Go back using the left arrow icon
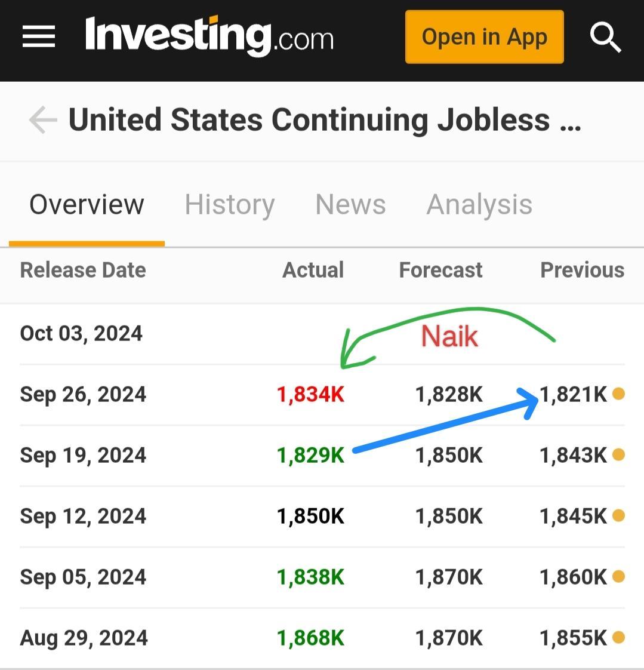644x670 pixels. (x=43, y=120)
